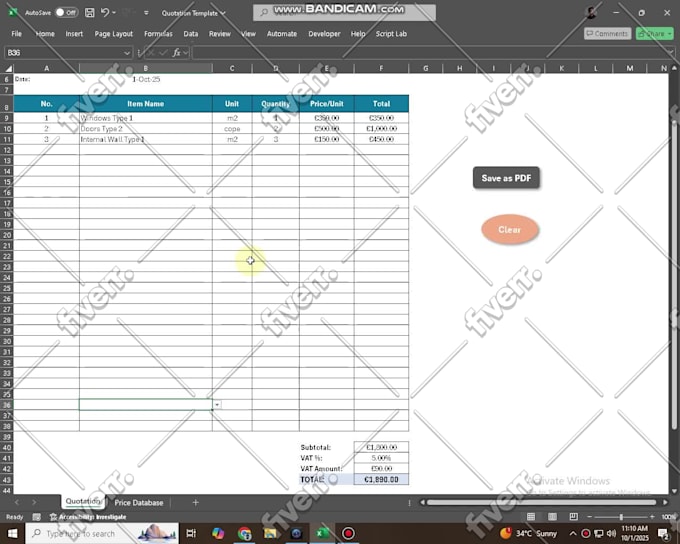Select cell containing Windows Type 1
This screenshot has height=544, width=680.
pyautogui.click(x=146, y=118)
